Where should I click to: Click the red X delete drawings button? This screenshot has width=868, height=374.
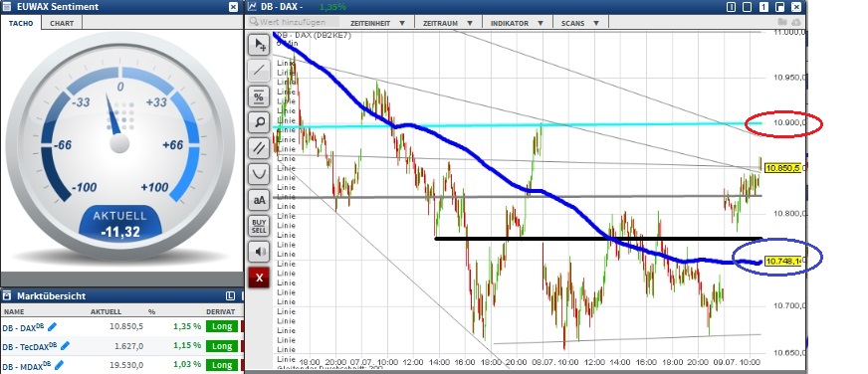[x=259, y=278]
